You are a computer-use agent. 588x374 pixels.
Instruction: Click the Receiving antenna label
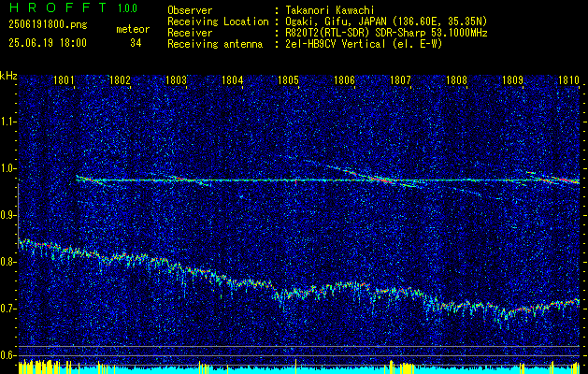point(215,44)
